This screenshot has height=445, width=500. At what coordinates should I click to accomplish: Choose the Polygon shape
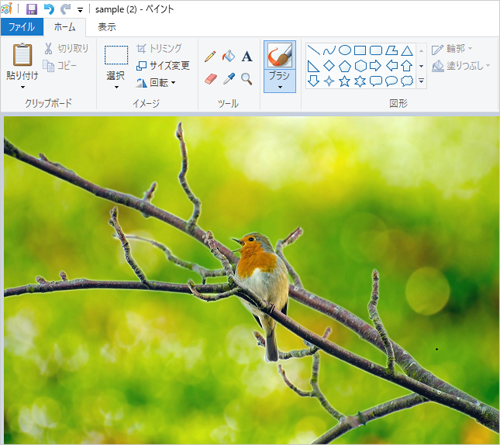coord(391,50)
